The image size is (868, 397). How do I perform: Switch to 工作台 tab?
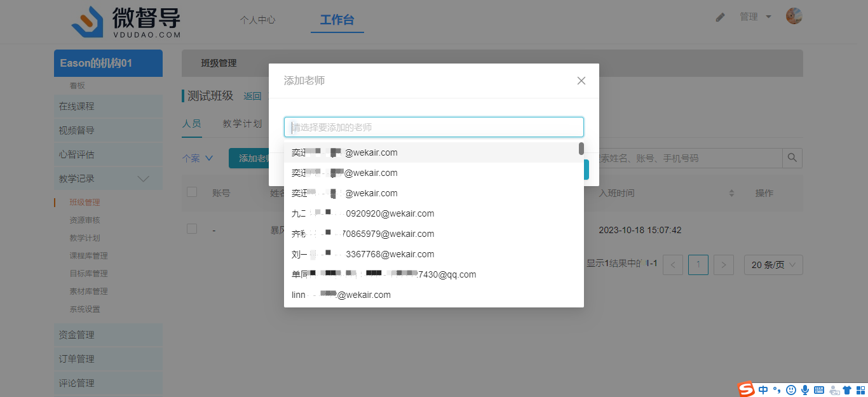point(337,20)
